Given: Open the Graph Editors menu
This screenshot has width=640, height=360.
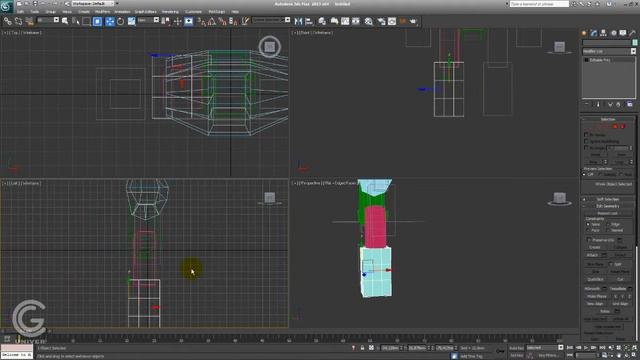Looking at the screenshot, I should (x=145, y=11).
